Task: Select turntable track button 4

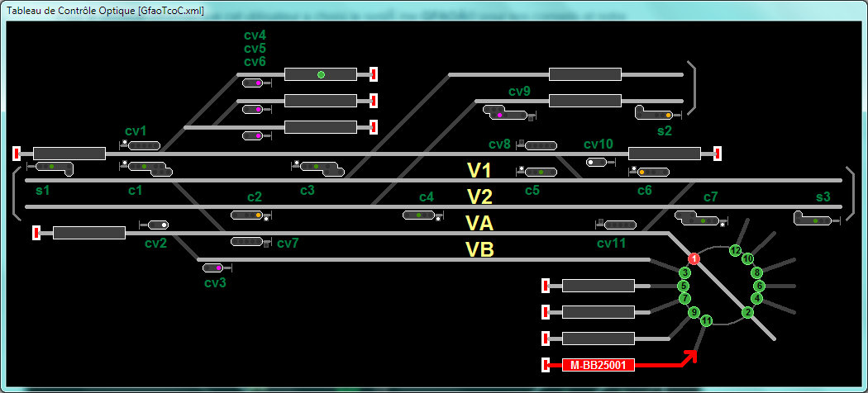Action: (x=757, y=299)
